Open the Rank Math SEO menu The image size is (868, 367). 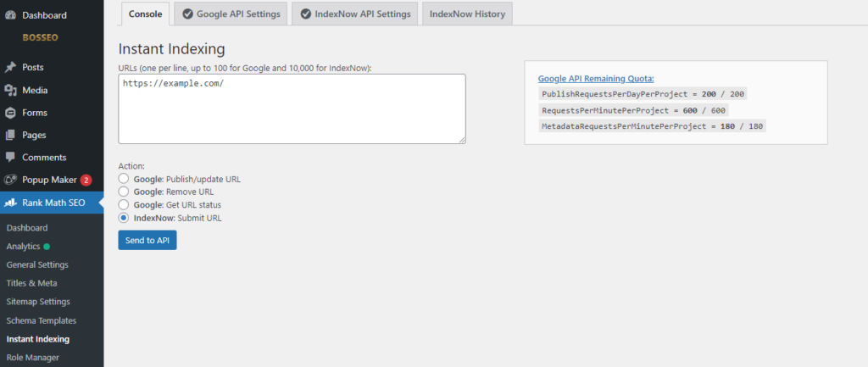52,203
